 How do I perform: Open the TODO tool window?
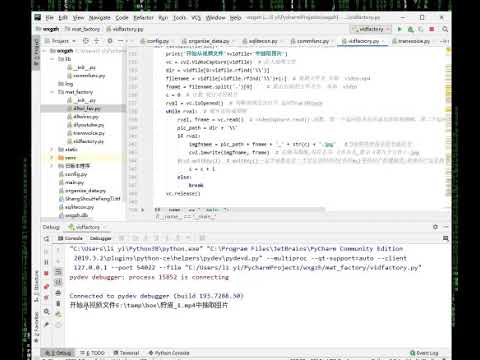point(93,353)
